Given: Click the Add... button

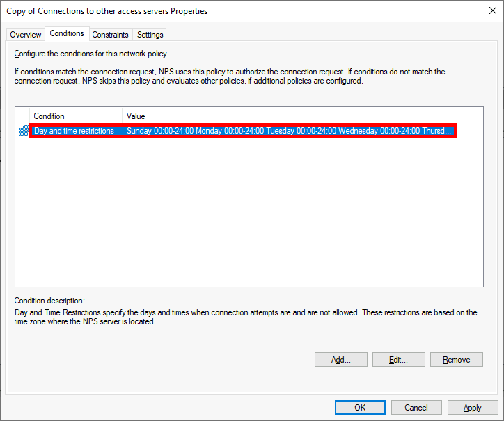Looking at the screenshot, I should tap(341, 359).
